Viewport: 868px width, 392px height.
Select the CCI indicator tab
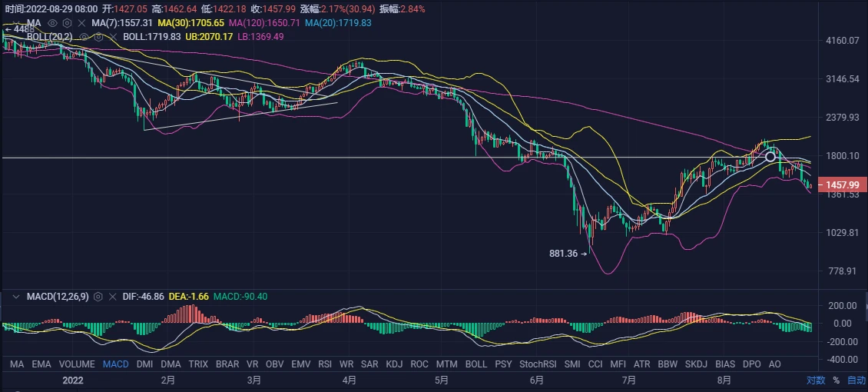pos(595,364)
